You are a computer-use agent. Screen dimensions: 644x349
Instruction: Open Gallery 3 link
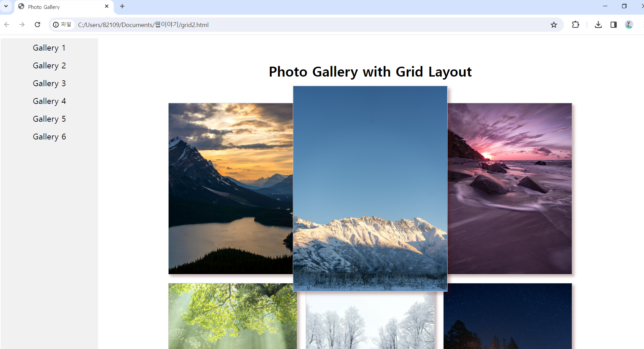pos(49,83)
